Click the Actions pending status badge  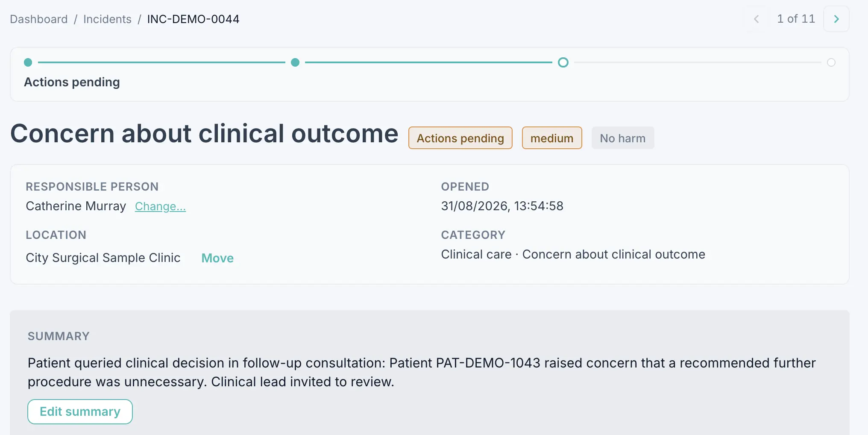click(x=460, y=138)
